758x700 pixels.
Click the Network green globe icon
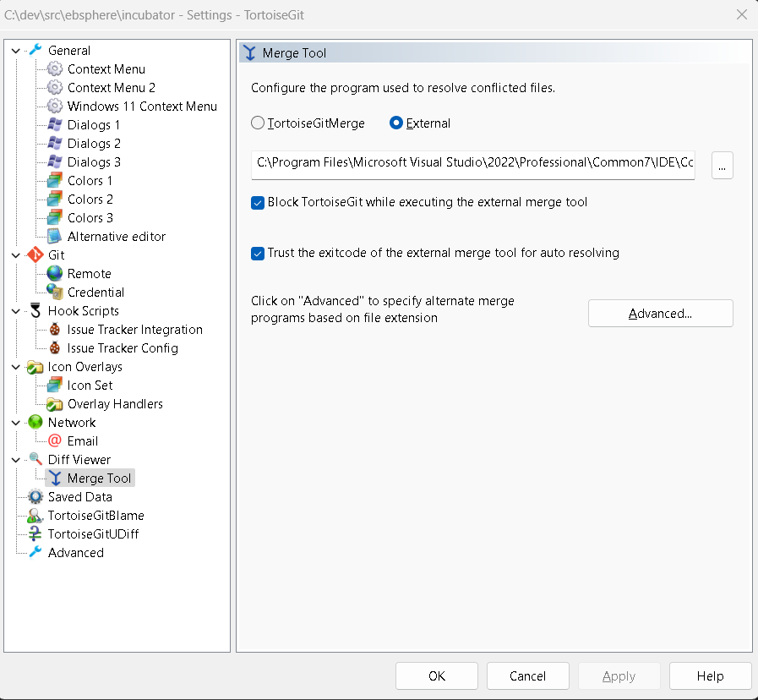pyautogui.click(x=35, y=423)
